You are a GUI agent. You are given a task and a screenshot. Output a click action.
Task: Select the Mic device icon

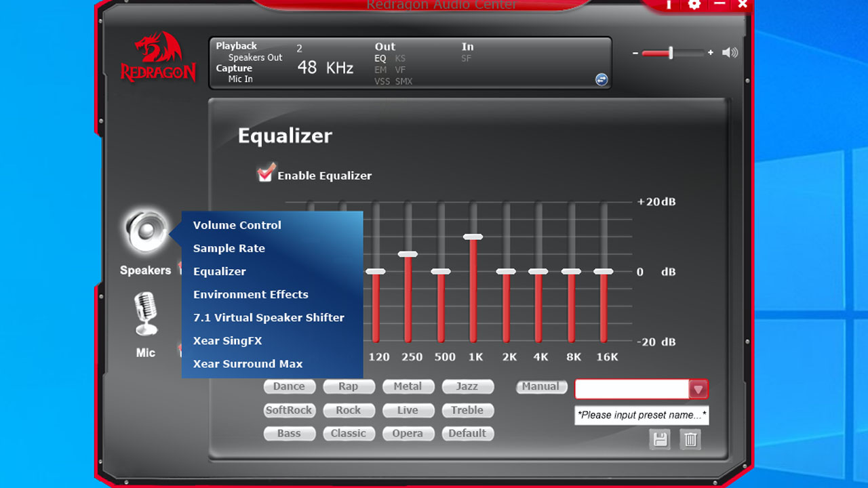point(145,314)
